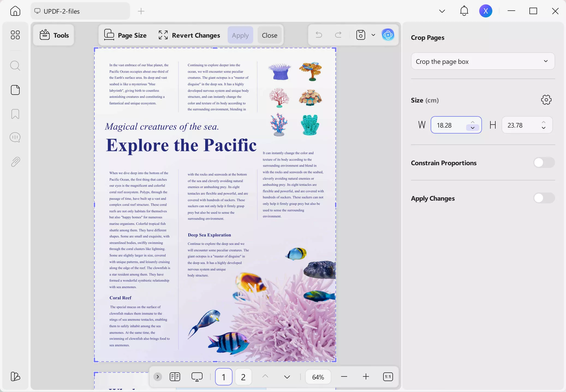Enter presentation mode from bottom toolbar
This screenshot has width=566, height=392.
point(197,377)
